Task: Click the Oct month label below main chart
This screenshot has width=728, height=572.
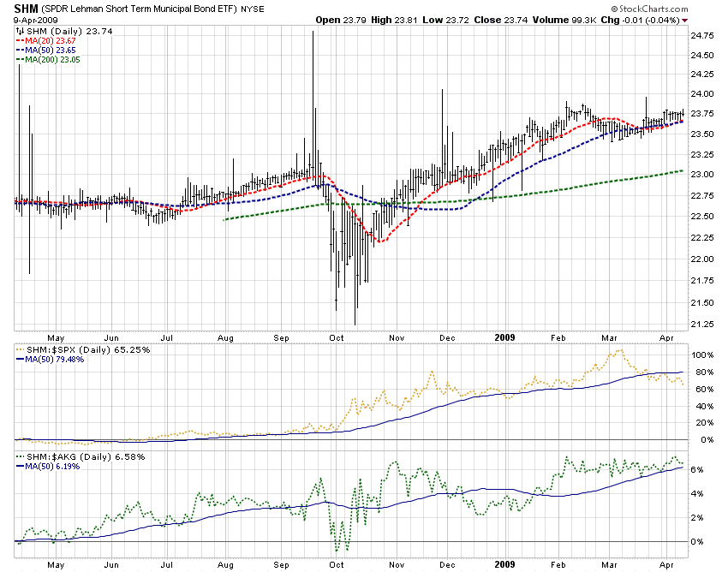Action: point(336,337)
